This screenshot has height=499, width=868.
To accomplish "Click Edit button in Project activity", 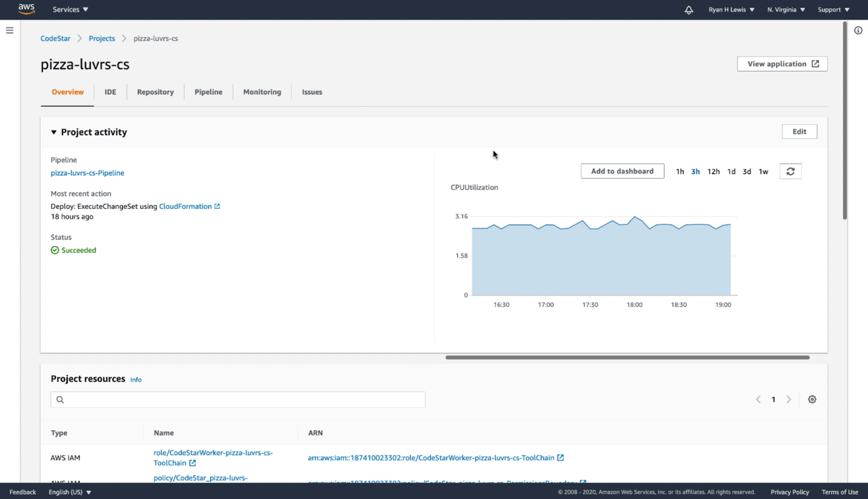I will [x=799, y=132].
